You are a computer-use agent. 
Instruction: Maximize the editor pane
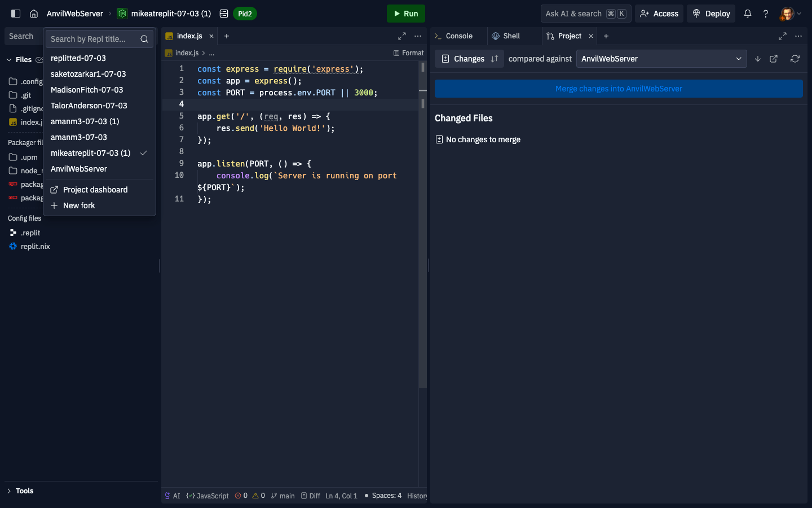tap(402, 36)
